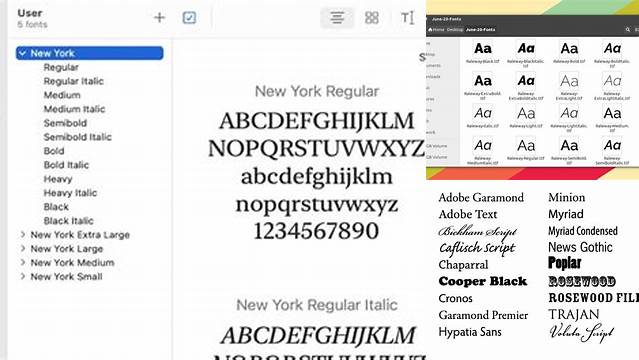This screenshot has height=360, width=639.
Task: Switch to sample lines preview view
Action: [337, 18]
